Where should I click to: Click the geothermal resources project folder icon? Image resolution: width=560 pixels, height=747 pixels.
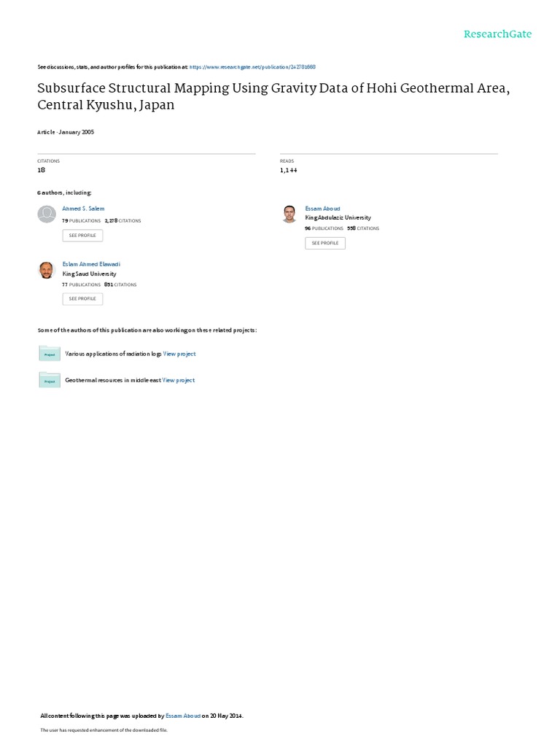point(49,380)
